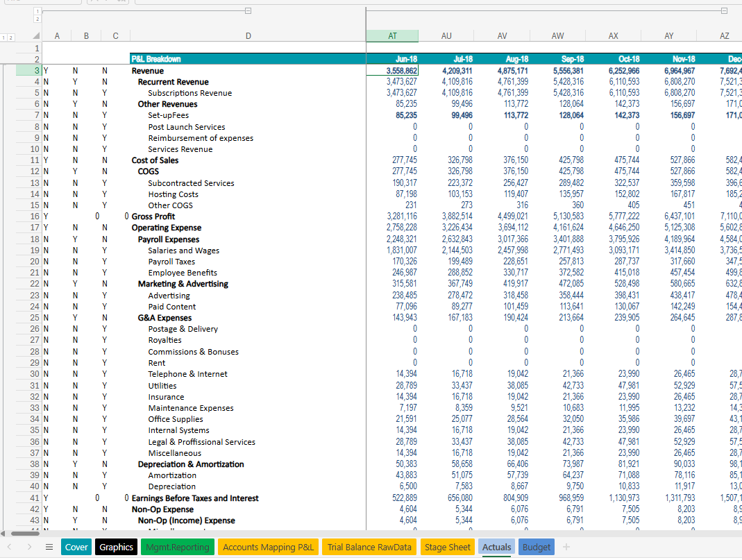Switch to Accounts Mapping P&L tab
This screenshot has width=742, height=560.
[269, 548]
